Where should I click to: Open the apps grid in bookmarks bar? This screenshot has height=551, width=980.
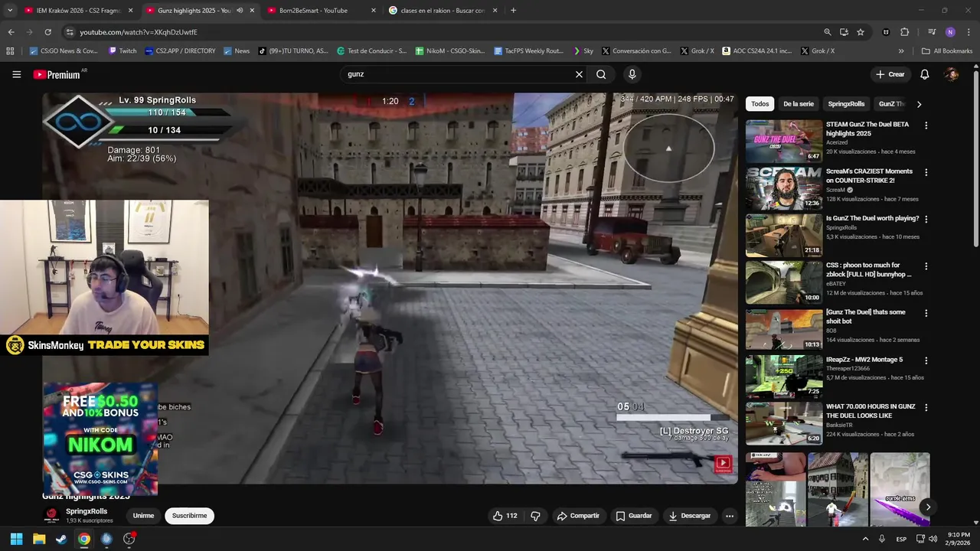click(x=10, y=51)
